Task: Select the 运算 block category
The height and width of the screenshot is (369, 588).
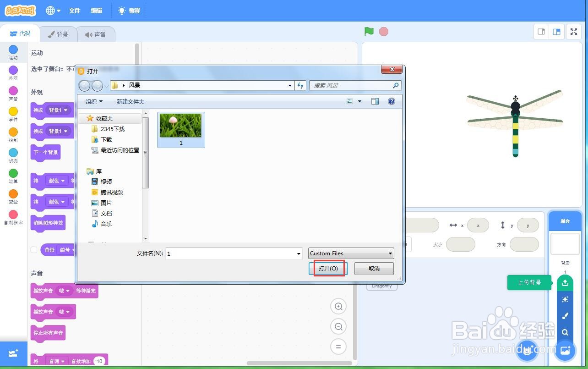Action: tap(13, 176)
